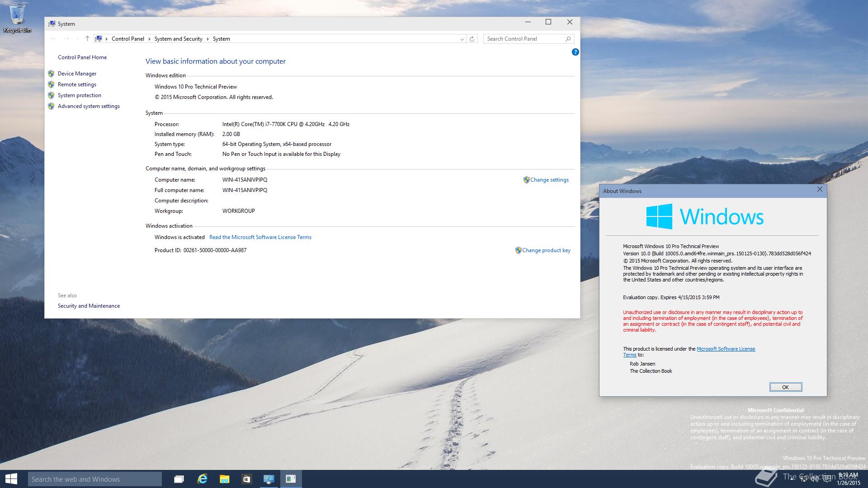This screenshot has height=488, width=868.
Task: Open System protection link
Action: point(80,95)
